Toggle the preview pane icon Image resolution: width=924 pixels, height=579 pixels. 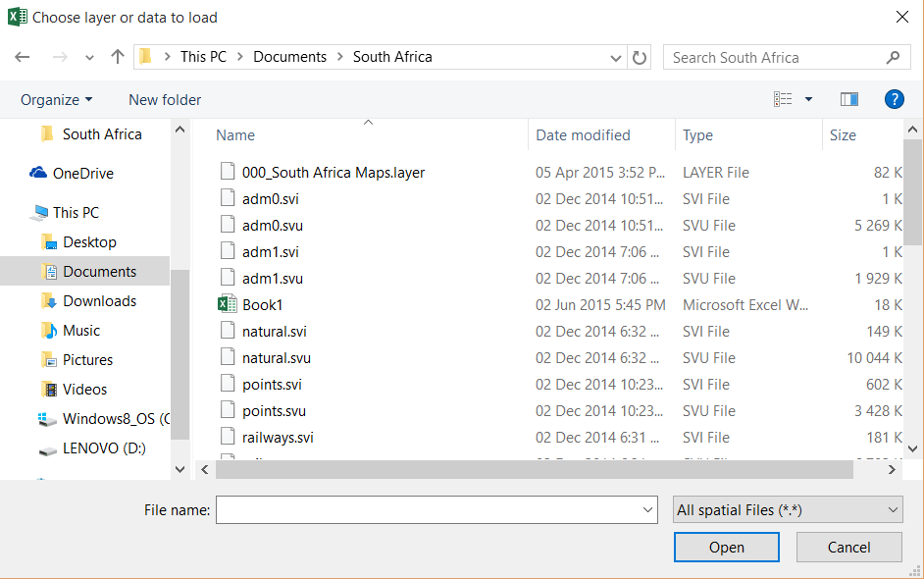point(849,99)
